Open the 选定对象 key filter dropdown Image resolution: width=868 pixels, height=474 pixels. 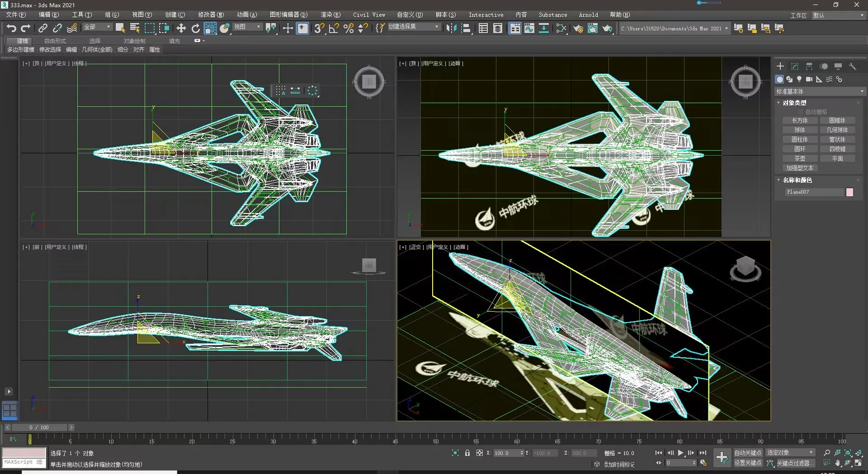pyautogui.click(x=790, y=453)
